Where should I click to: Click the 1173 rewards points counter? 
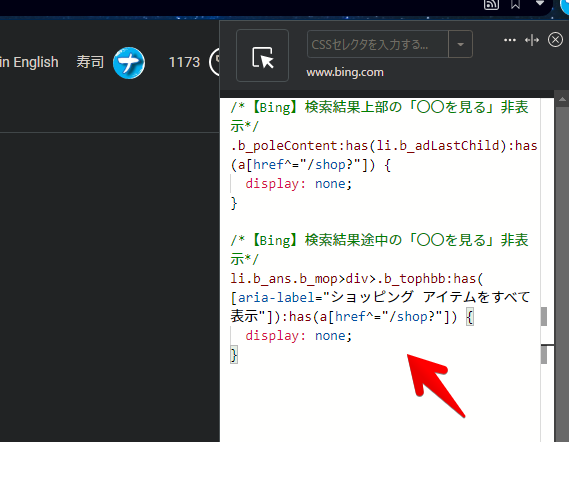[x=184, y=62]
